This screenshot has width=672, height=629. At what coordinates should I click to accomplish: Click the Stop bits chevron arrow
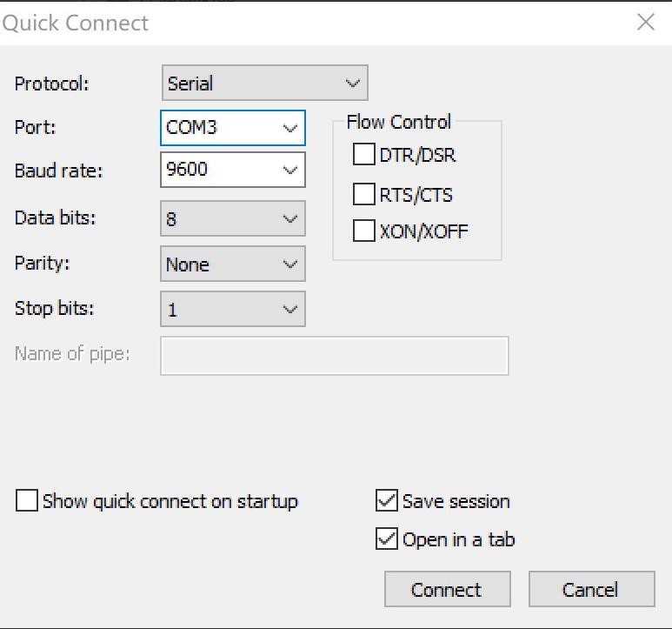[290, 309]
